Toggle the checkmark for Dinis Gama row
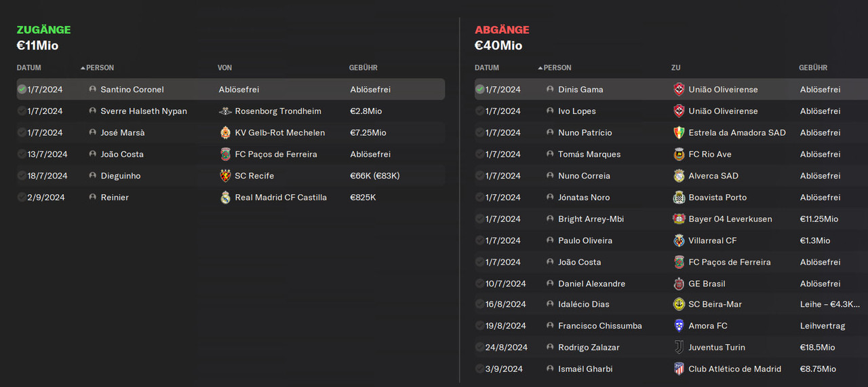The image size is (868, 387). pos(479,90)
